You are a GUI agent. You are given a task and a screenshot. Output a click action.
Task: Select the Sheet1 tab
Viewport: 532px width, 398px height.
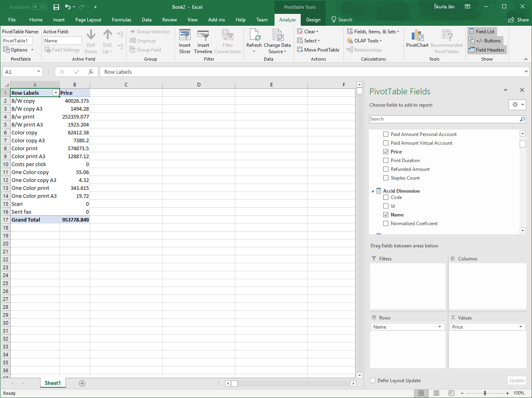[53, 383]
